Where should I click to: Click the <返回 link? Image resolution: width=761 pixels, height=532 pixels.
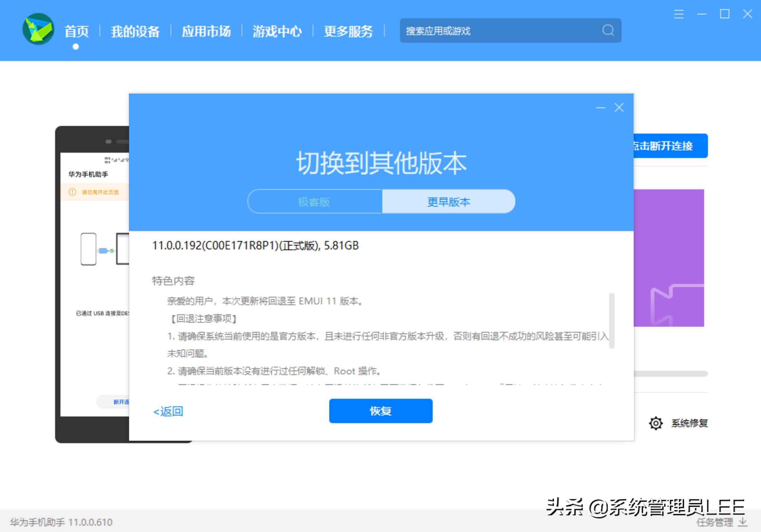pyautogui.click(x=168, y=412)
